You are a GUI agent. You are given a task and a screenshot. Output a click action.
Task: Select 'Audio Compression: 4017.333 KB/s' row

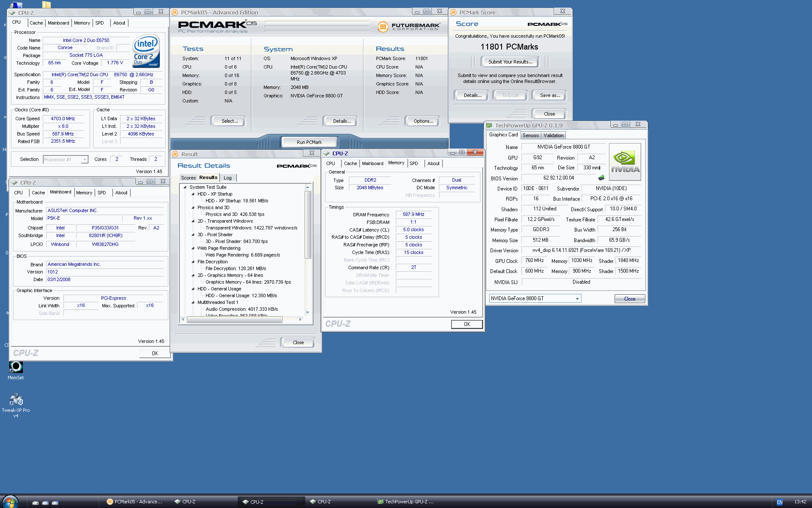[x=241, y=309]
